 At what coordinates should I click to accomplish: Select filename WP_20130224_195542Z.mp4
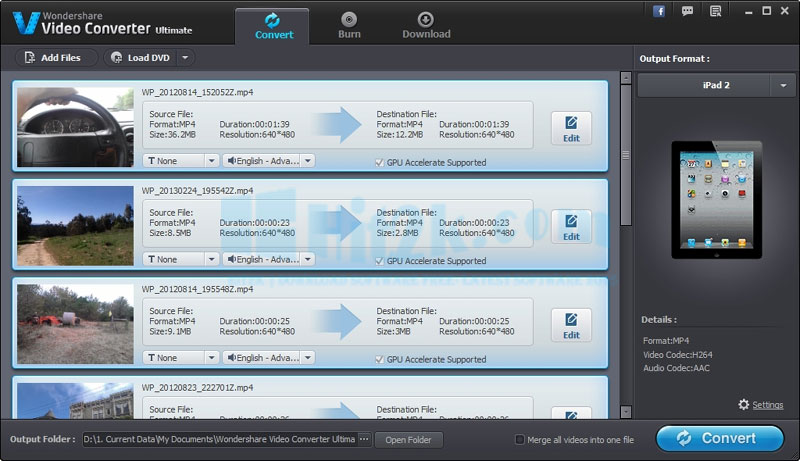pos(197,191)
